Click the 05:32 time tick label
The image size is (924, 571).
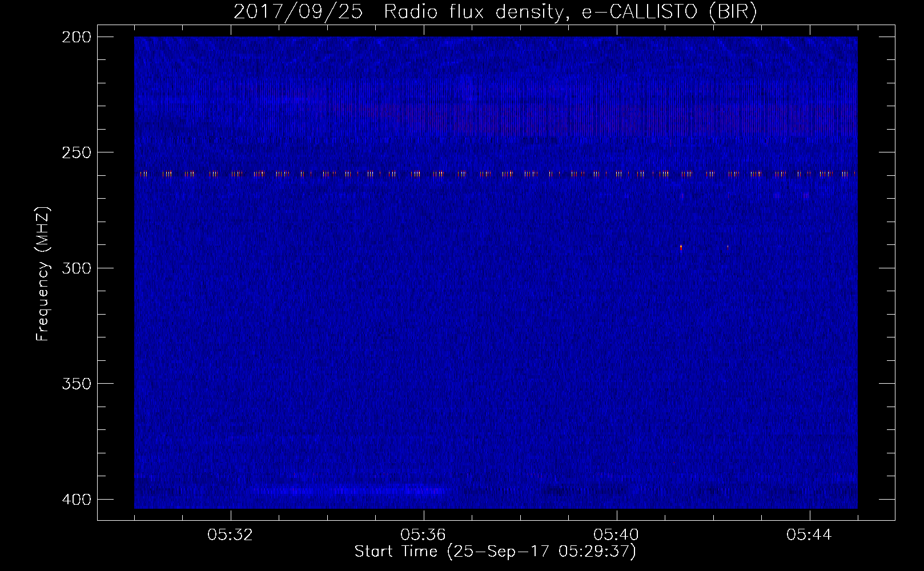coord(230,535)
